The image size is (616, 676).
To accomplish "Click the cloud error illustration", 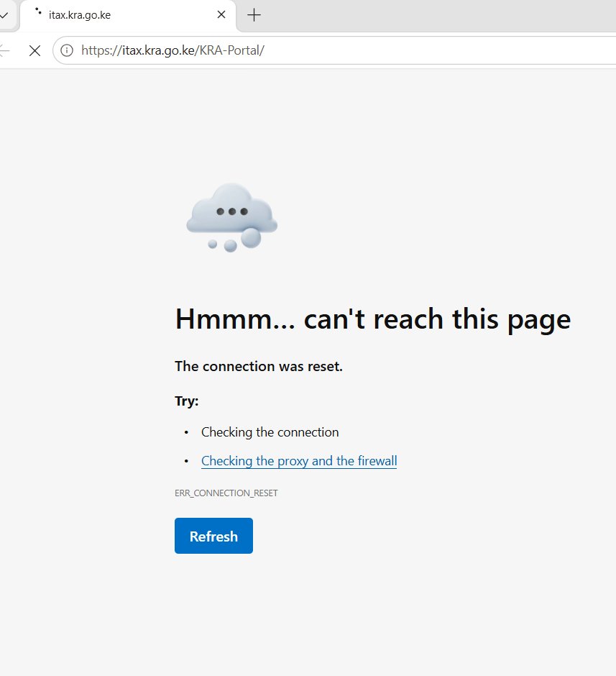I will (x=231, y=218).
